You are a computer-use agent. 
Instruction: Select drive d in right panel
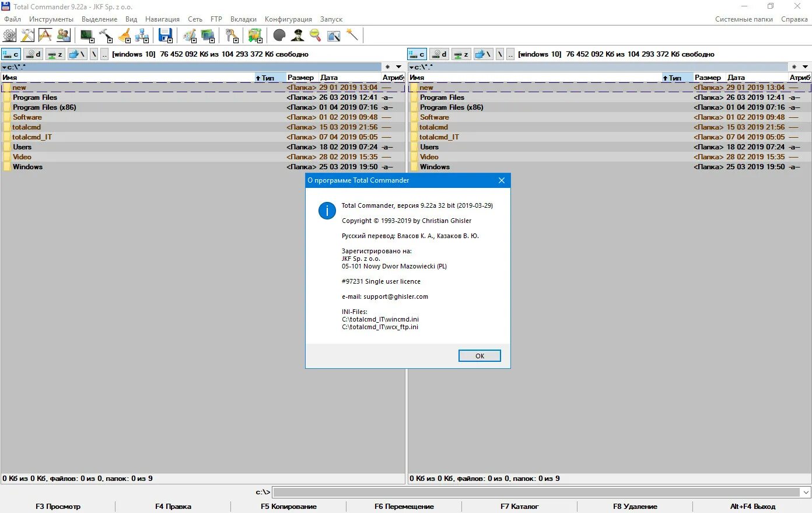click(x=439, y=54)
